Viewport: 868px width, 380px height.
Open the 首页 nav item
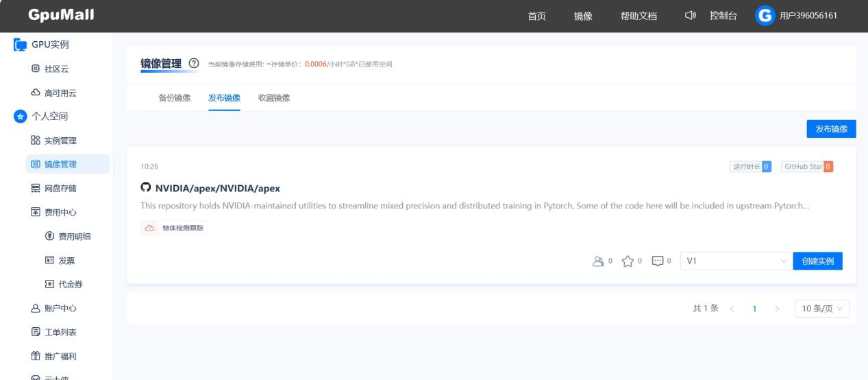coord(536,16)
